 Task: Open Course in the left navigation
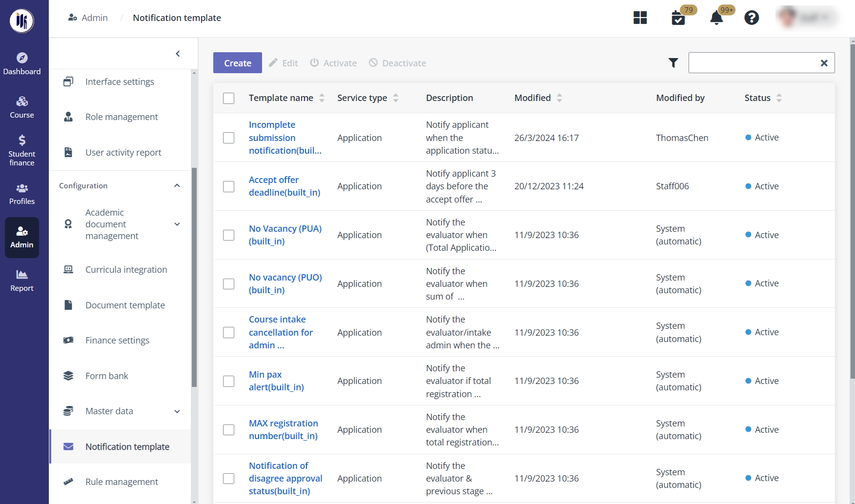pyautogui.click(x=22, y=107)
